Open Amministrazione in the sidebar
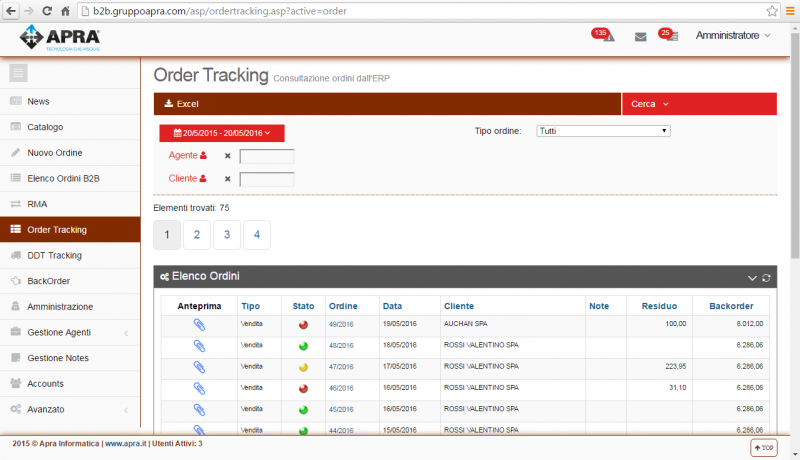 pyautogui.click(x=70, y=306)
